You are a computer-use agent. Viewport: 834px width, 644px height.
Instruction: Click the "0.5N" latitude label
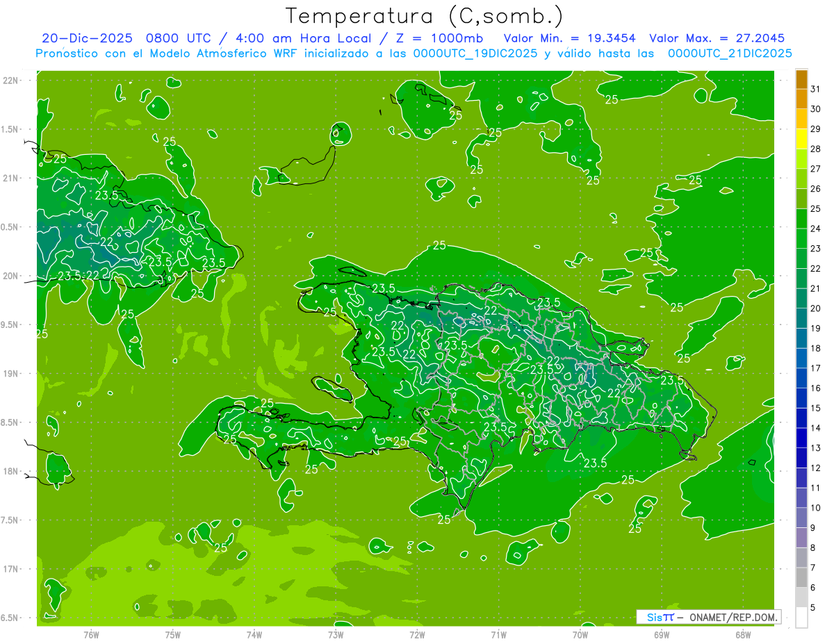pyautogui.click(x=10, y=227)
